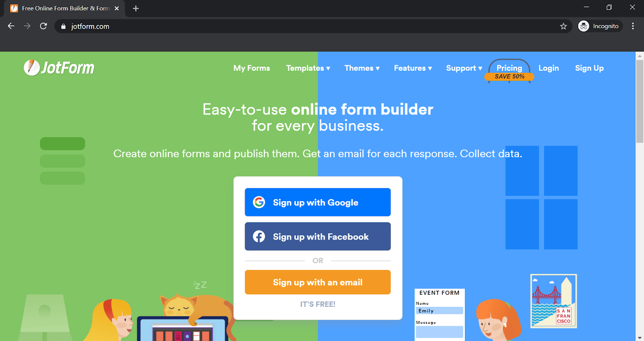Viewport: 644px width, 341px height.
Task: Click the JotForm favicon in the tab
Action: 14,8
